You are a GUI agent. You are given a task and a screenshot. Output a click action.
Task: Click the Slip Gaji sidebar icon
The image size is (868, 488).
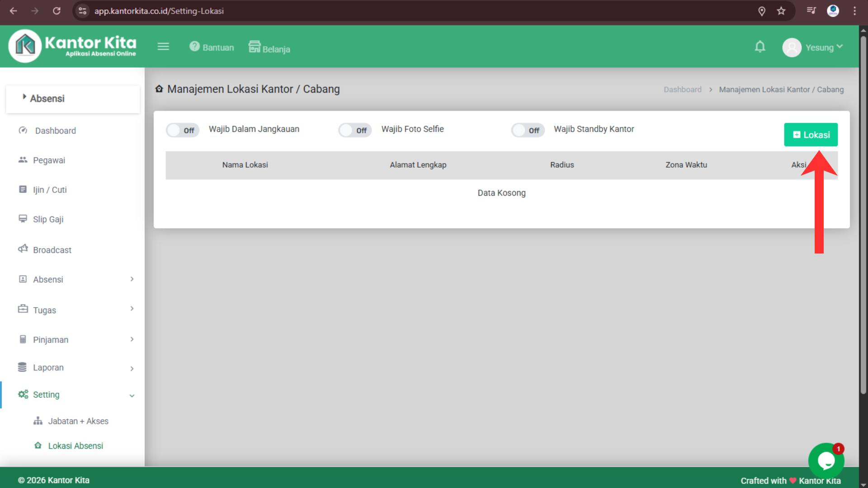tap(23, 219)
